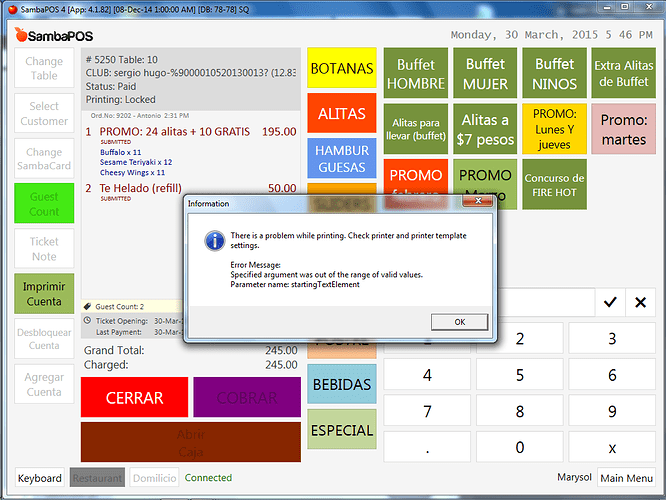This screenshot has height=500, width=666.
Task: Select the BOTANAS category
Action: [342, 69]
